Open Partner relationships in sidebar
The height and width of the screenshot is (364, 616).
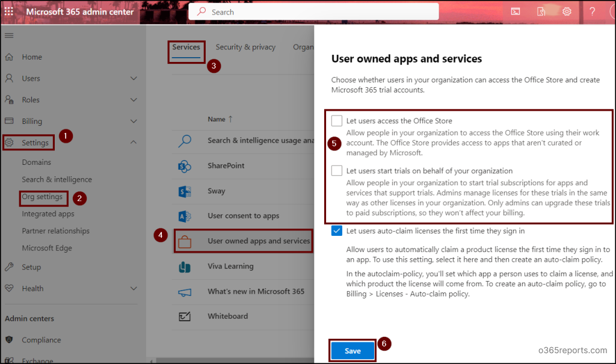pyautogui.click(x=56, y=231)
